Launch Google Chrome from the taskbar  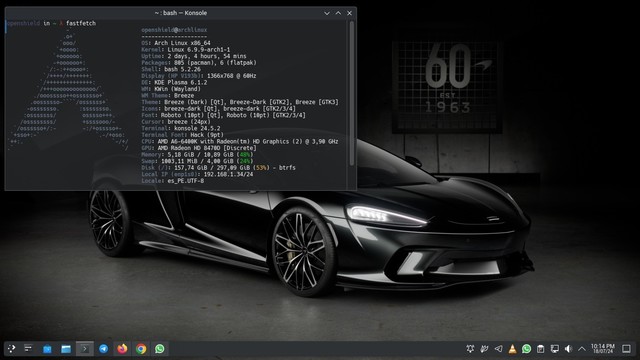[141, 349]
